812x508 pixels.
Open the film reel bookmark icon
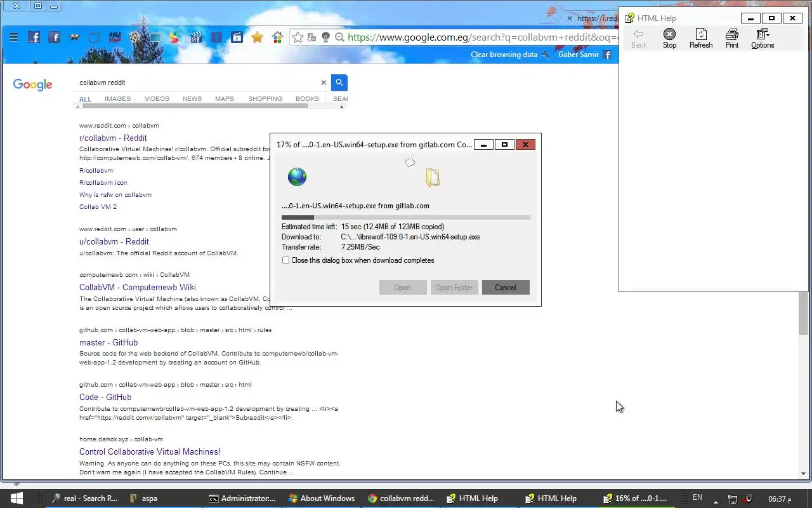[x=134, y=37]
